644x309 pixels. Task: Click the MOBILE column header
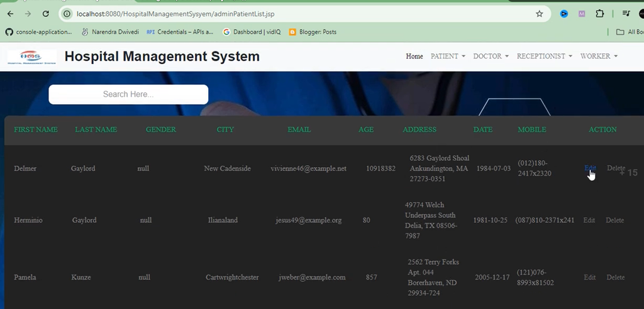532,129
